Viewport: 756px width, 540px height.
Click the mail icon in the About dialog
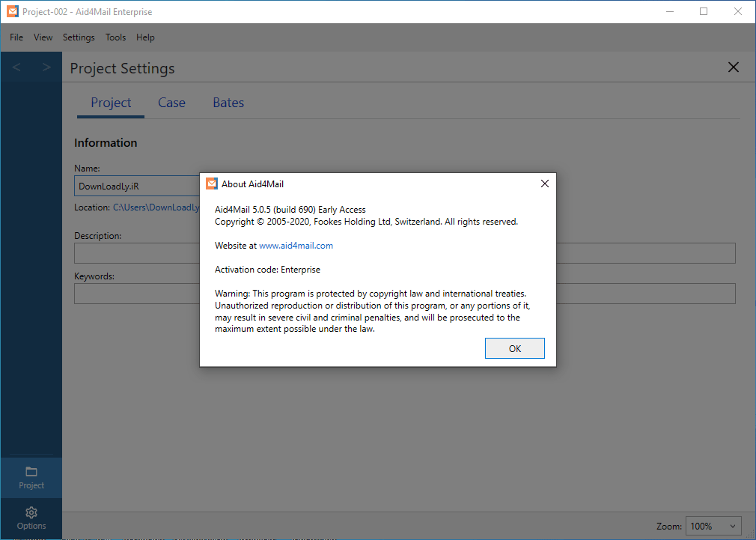point(212,183)
